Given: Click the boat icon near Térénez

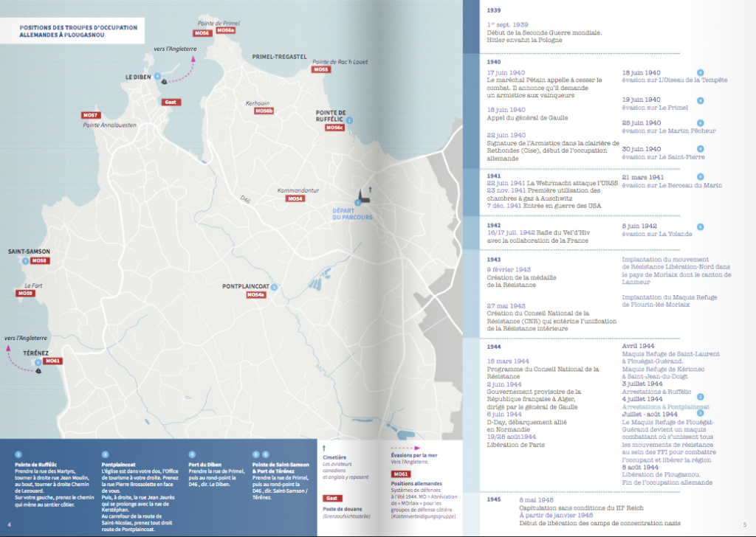Looking at the screenshot, I should 38,370.
